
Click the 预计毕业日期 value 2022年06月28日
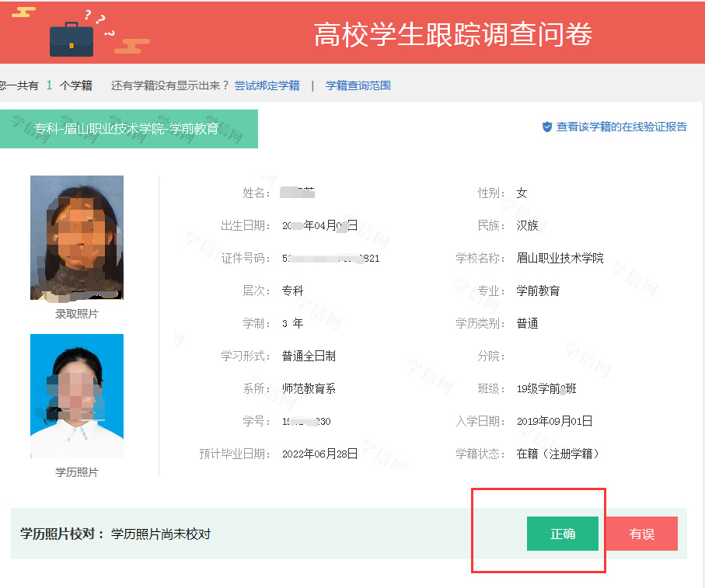[x=319, y=454]
